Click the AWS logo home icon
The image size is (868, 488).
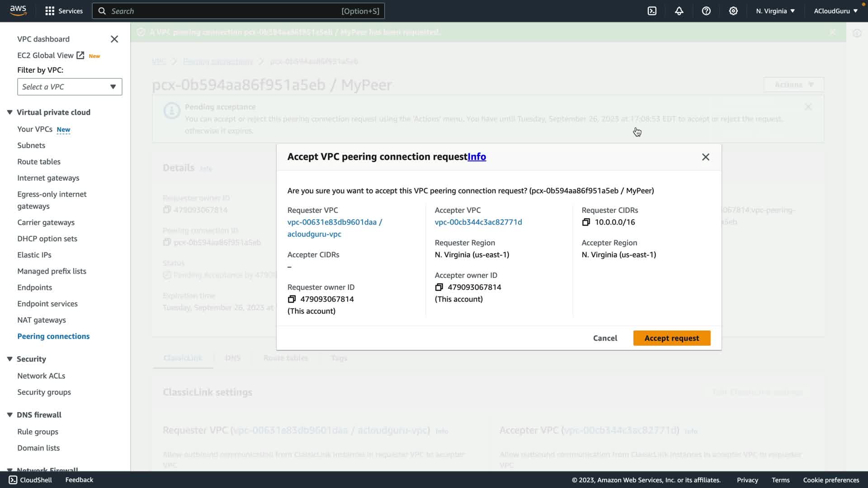pyautogui.click(x=18, y=11)
